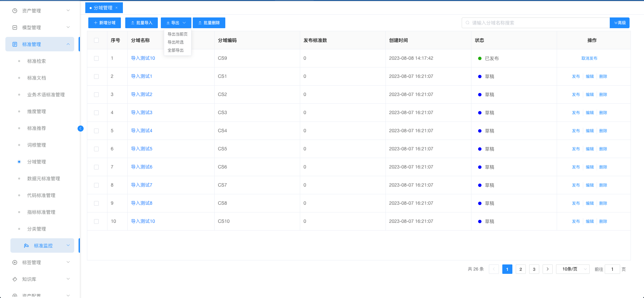644x298 pixels.
Task: Open 标准文档 in the sidebar
Action: tap(37, 78)
